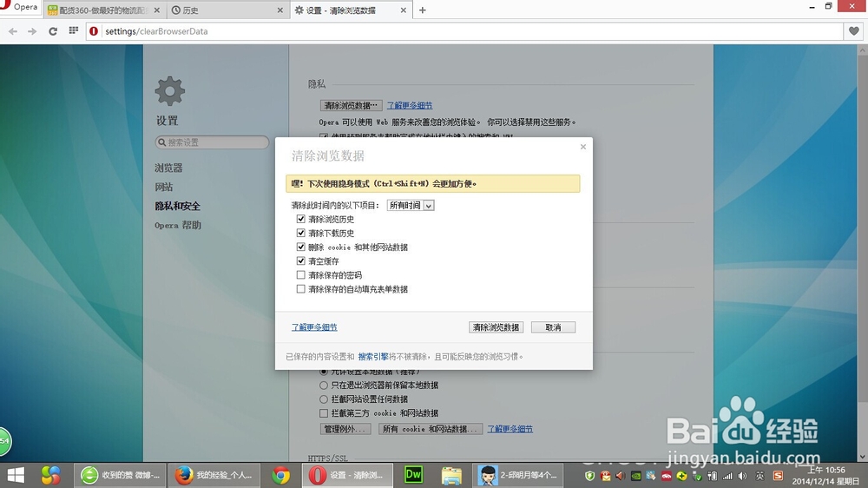Go forward using the forward arrow
This screenshot has height=488, width=868.
32,31
